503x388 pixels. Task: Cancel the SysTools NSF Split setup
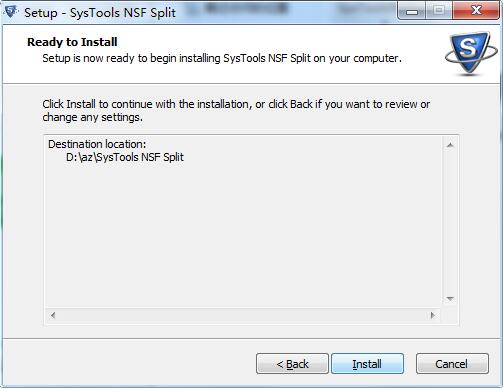452,364
